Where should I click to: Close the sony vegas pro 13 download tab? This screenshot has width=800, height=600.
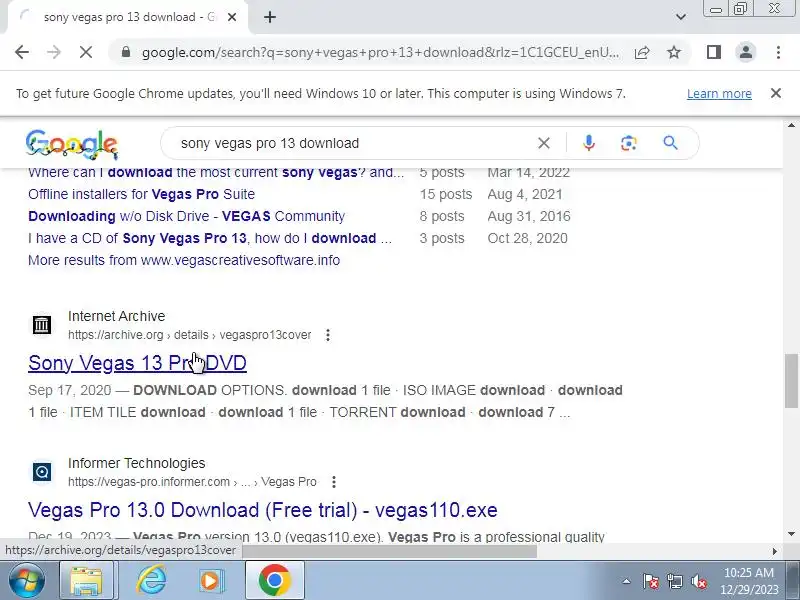pos(232,17)
